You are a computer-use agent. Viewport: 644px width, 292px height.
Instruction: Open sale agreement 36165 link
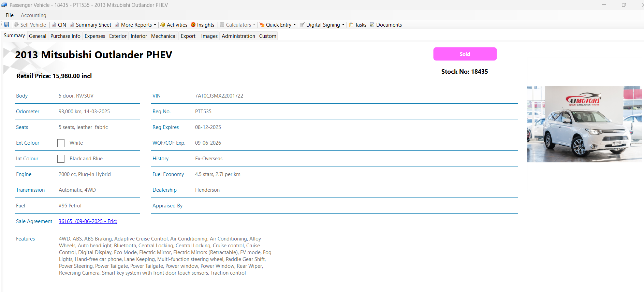[88, 221]
